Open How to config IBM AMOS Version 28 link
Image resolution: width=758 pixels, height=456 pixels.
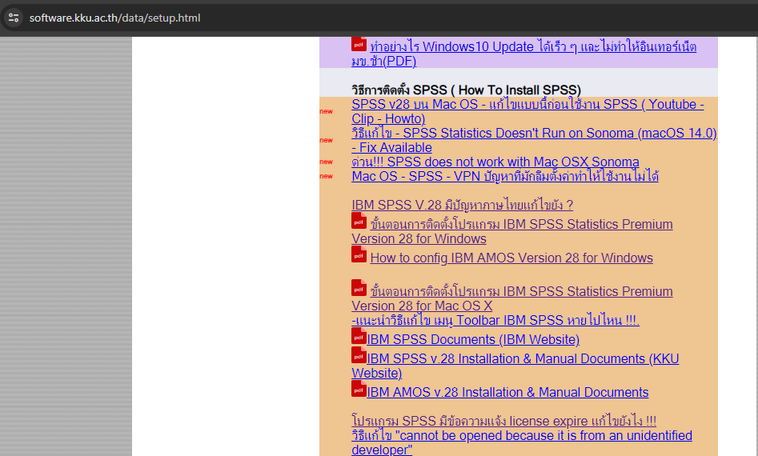(x=511, y=258)
